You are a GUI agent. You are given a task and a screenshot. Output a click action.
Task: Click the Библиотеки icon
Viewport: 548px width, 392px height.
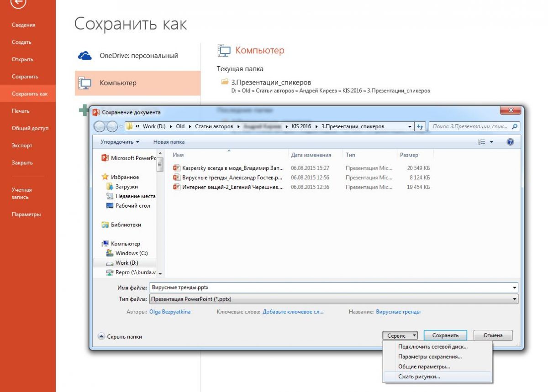coord(105,225)
